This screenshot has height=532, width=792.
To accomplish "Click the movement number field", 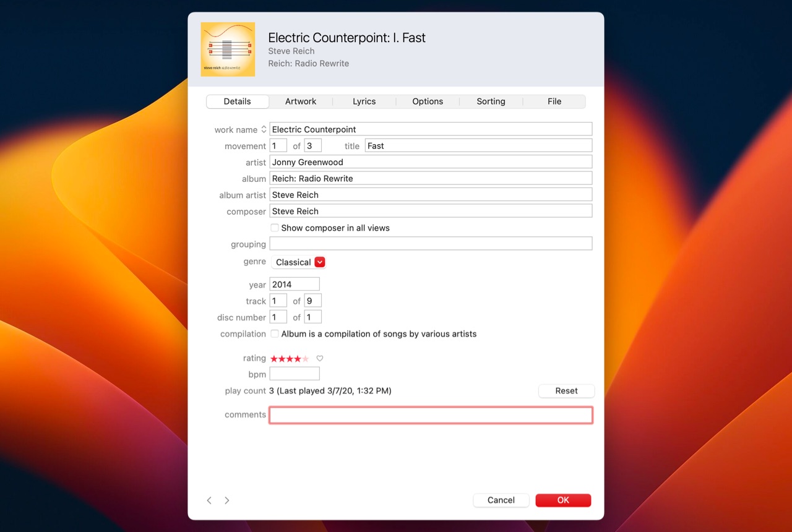I will point(278,146).
